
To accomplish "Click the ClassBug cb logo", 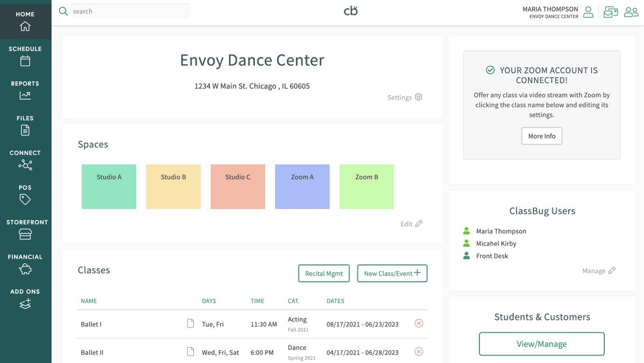I will [x=350, y=11].
